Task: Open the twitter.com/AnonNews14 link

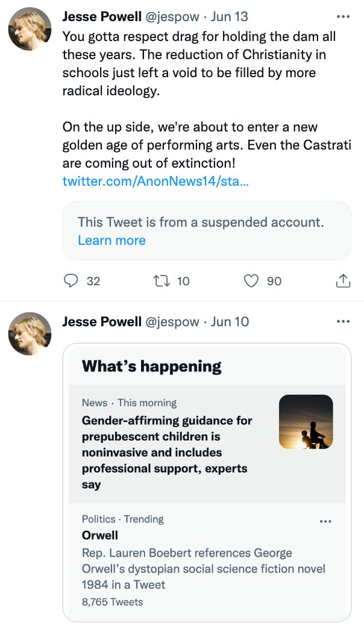Action: (155, 182)
